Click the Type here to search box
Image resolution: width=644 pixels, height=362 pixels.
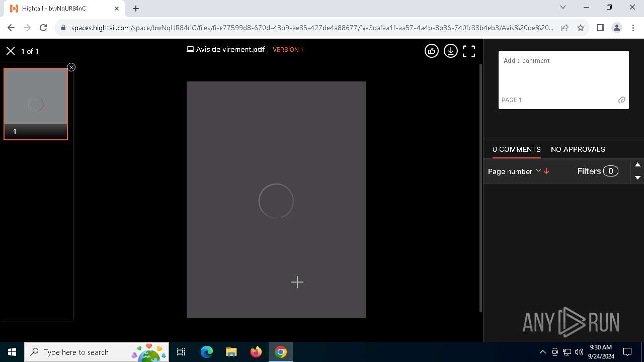[97, 352]
